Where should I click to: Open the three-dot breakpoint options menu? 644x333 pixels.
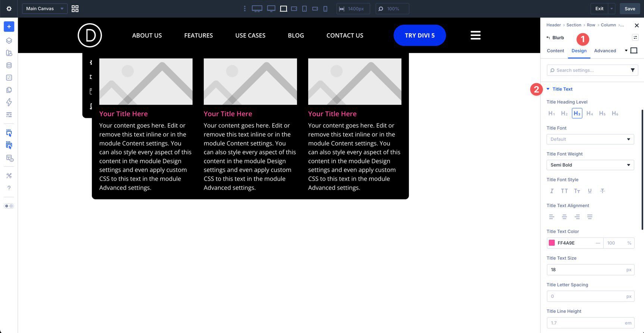click(245, 9)
